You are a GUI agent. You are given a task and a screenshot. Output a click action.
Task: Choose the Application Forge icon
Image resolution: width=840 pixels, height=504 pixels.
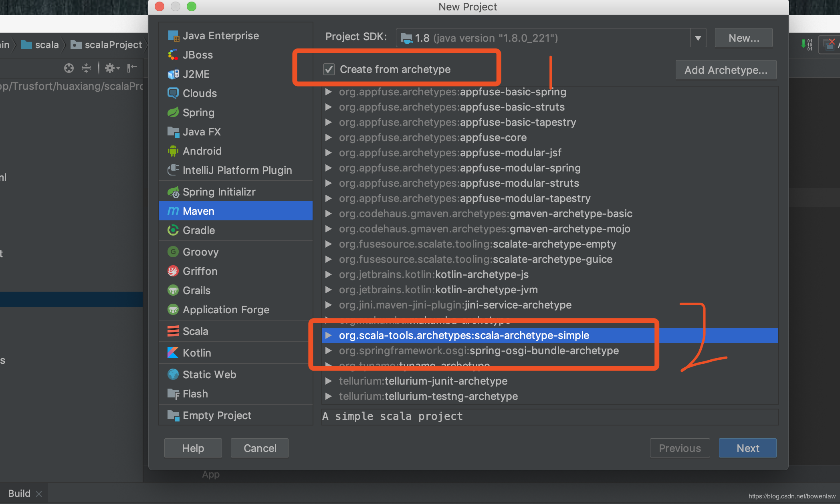pos(173,310)
